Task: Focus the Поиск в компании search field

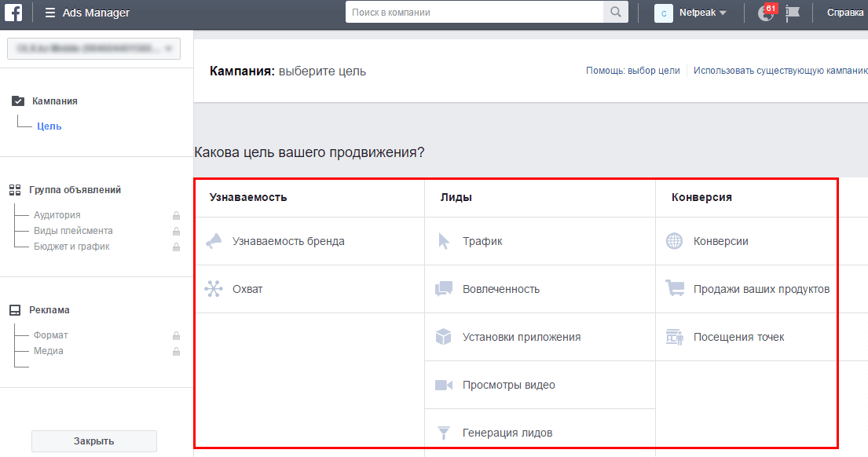Action: (x=474, y=13)
